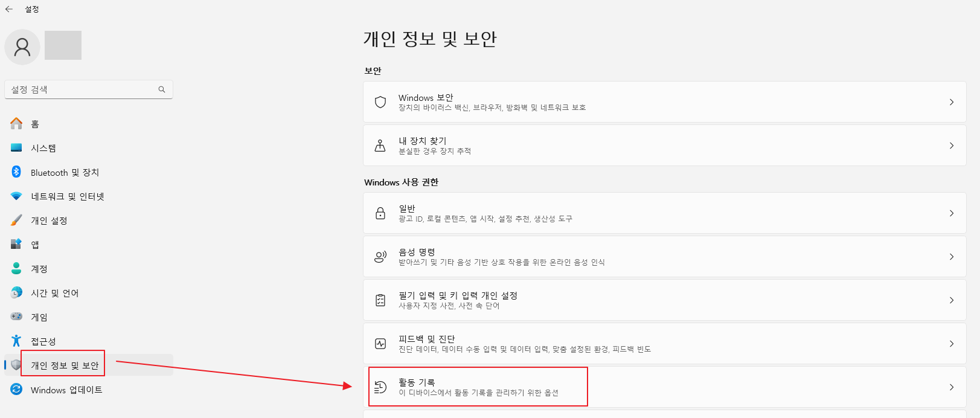980x418 pixels.
Task: Click the Bluetooth icon in sidebar
Action: [16, 172]
